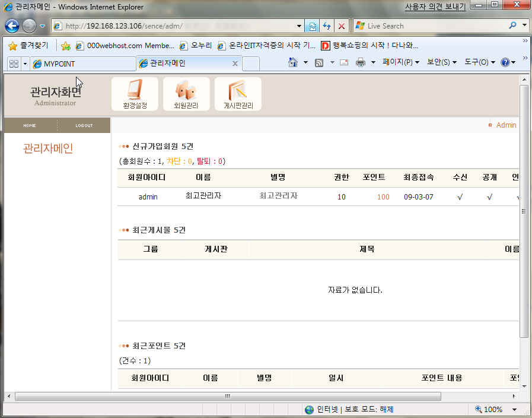Open the 즐겨찾기 favorites panel
This screenshot has height=418, width=532.
coord(28,46)
